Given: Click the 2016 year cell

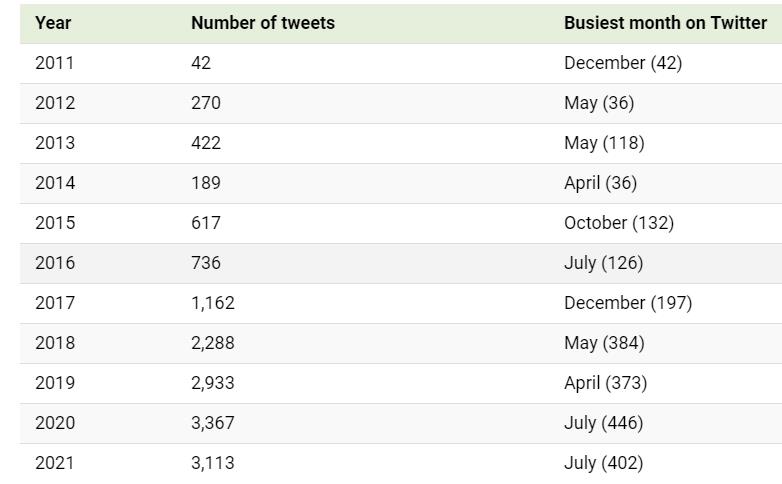Looking at the screenshot, I should click(55, 263).
